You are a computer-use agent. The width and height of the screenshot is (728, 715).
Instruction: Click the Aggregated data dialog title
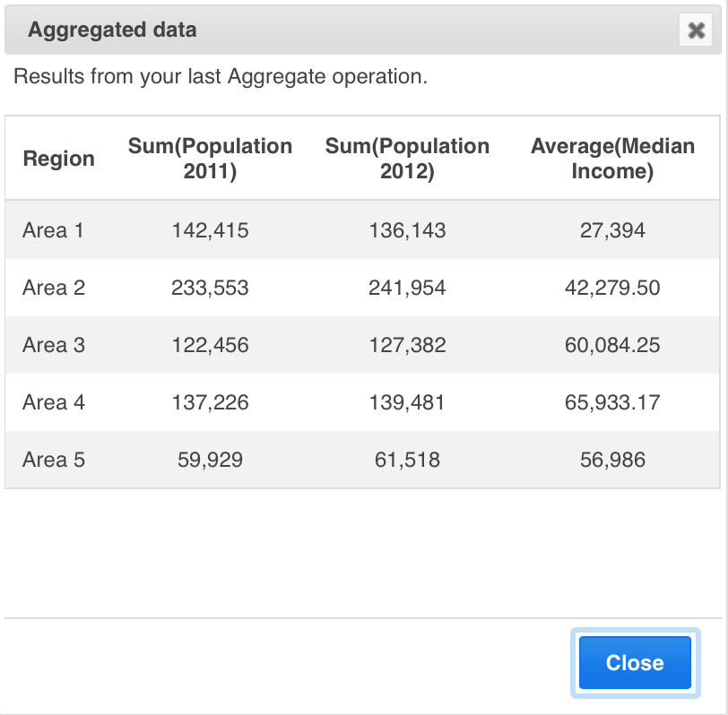pyautogui.click(x=112, y=30)
